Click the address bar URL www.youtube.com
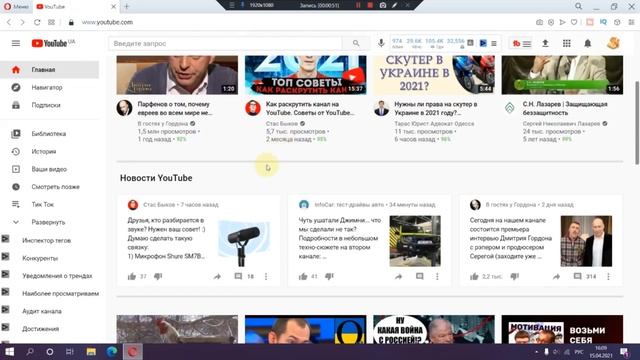The width and height of the screenshot is (640, 360). coord(107,22)
